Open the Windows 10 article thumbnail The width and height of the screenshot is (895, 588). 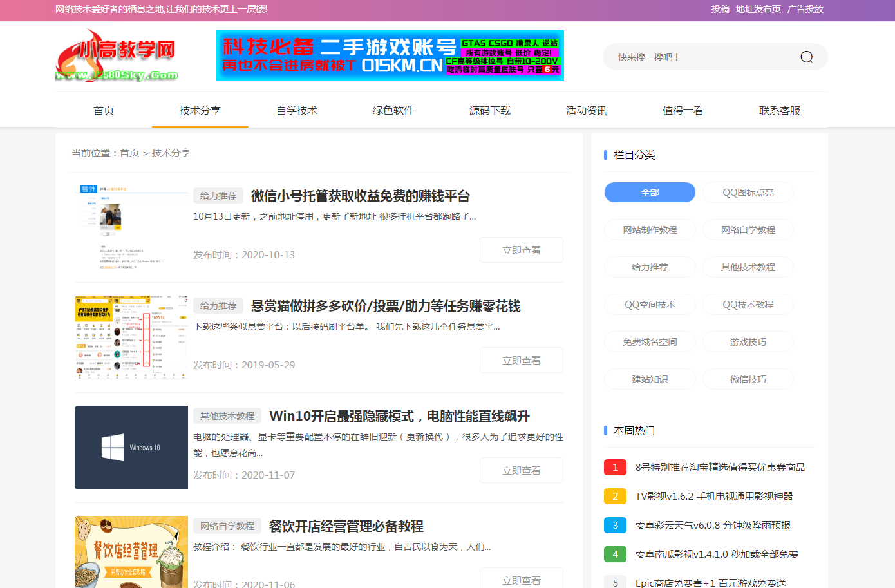(131, 448)
